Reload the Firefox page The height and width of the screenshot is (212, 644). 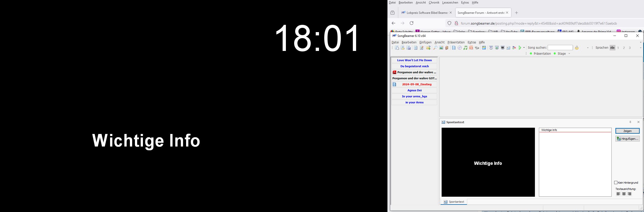tap(412, 23)
